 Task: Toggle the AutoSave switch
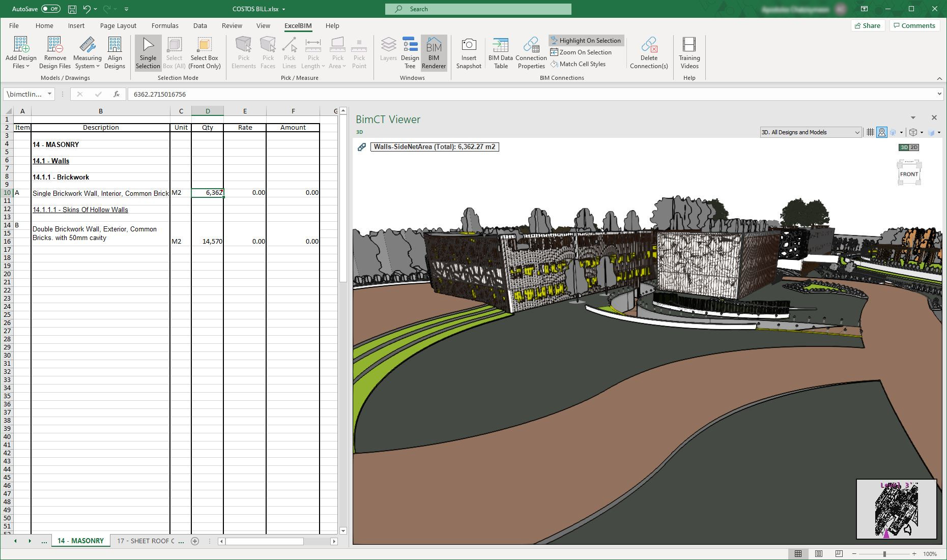50,9
